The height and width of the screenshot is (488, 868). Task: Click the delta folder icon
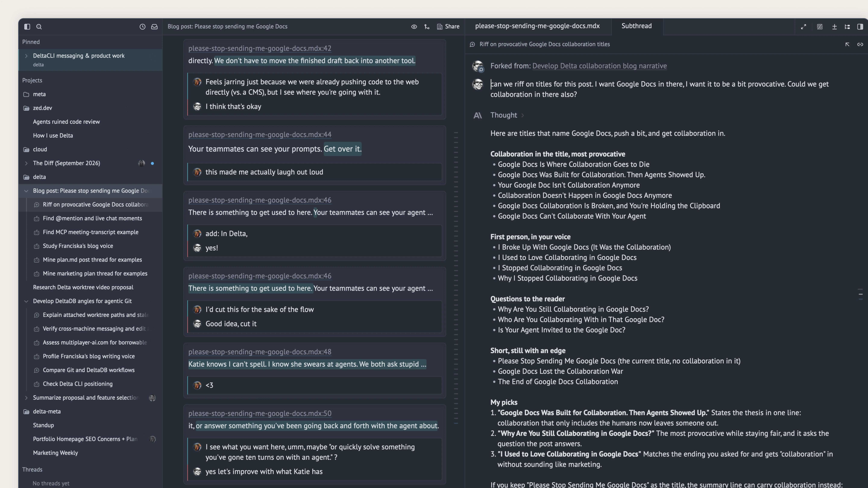pos(26,177)
